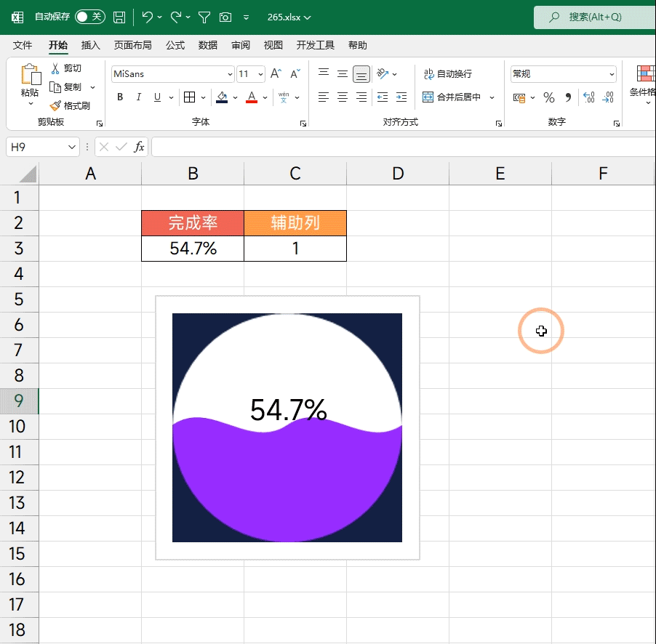Toggle Align Left
This screenshot has width=656, height=644.
[x=324, y=97]
